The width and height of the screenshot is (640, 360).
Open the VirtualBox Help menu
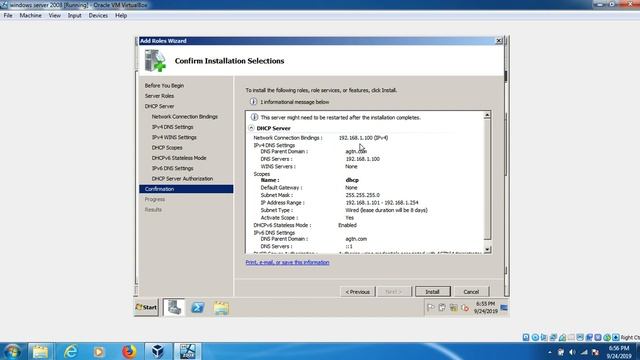coord(121,16)
